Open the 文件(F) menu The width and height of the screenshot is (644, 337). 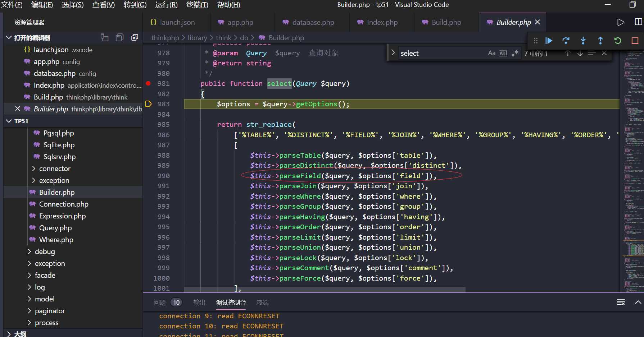12,5
